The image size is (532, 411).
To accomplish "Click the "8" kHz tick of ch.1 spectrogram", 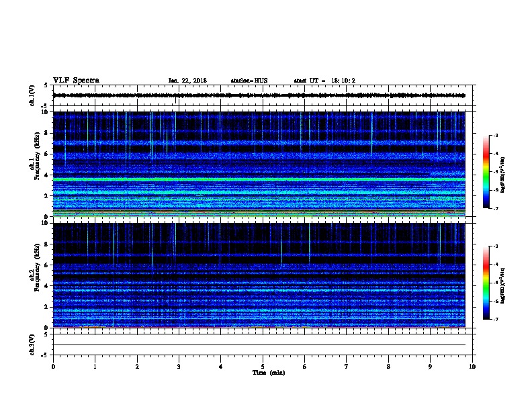I will [x=46, y=133].
